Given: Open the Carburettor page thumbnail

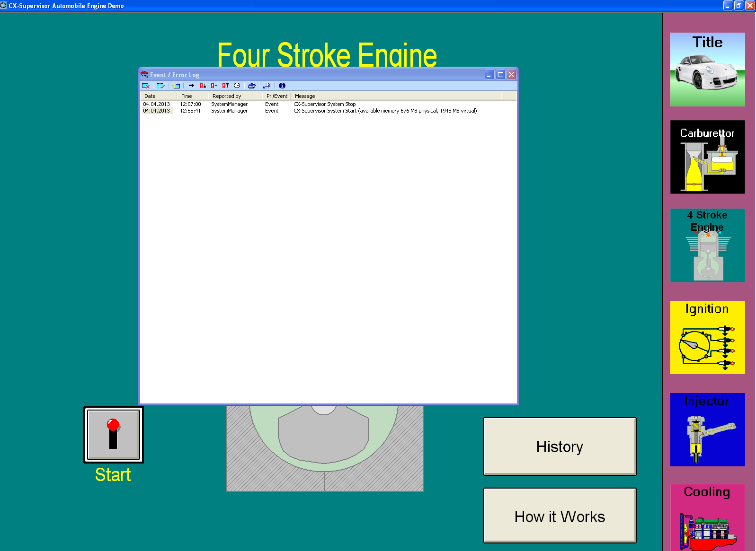Looking at the screenshot, I should (707, 157).
